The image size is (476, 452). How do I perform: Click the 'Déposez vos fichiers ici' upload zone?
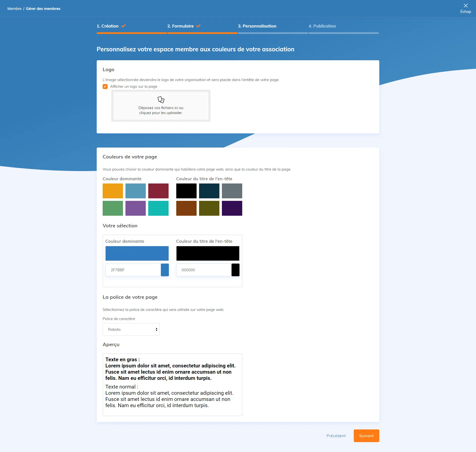[x=161, y=106]
